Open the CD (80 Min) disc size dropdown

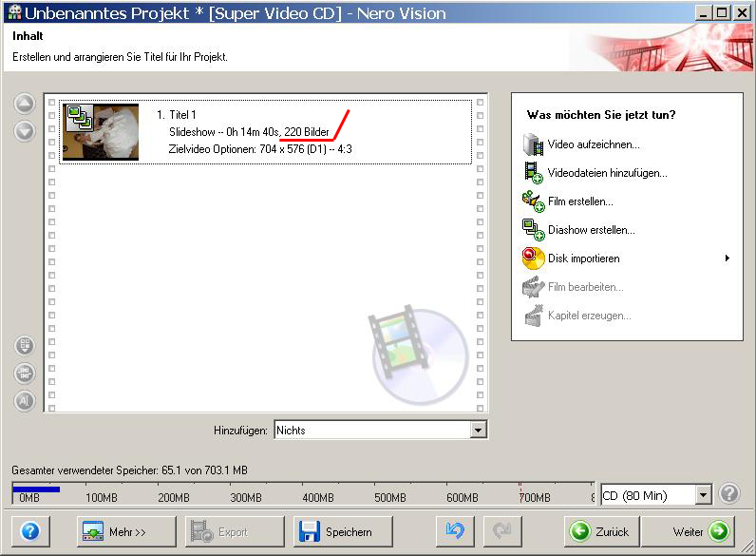[x=656, y=495]
